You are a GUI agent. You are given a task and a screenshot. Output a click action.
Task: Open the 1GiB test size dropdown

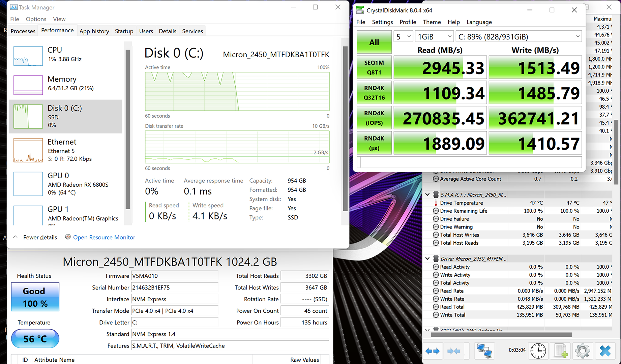pyautogui.click(x=434, y=37)
